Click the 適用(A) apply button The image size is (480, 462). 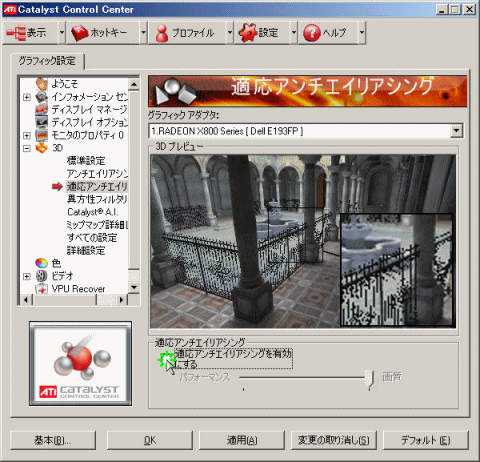coord(242,440)
